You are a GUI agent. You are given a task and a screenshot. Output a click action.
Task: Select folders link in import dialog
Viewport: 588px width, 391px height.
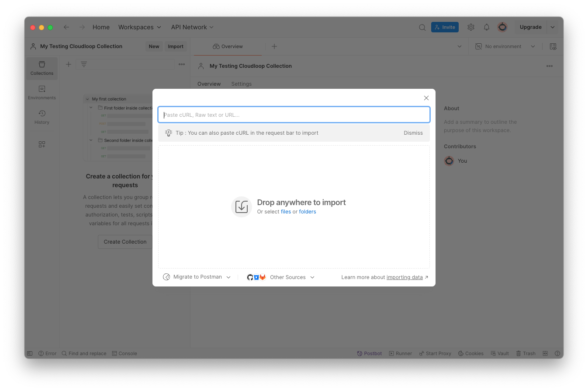[308, 212]
